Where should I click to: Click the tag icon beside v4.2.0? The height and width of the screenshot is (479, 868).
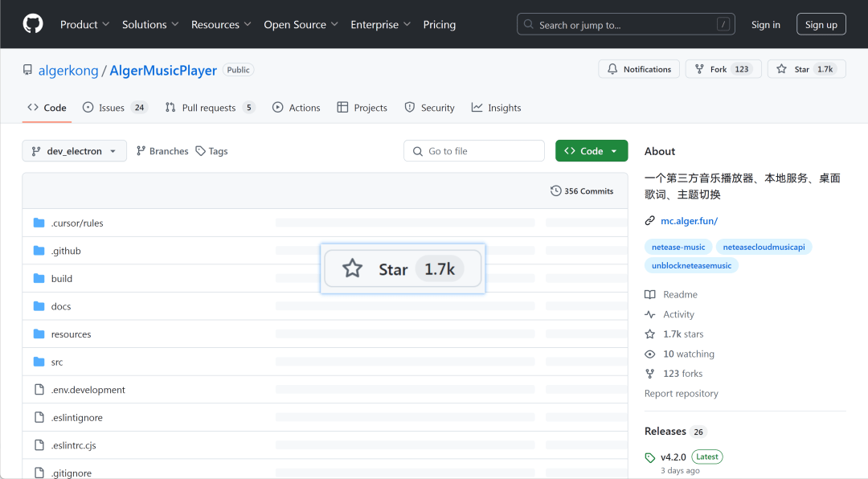click(x=650, y=457)
